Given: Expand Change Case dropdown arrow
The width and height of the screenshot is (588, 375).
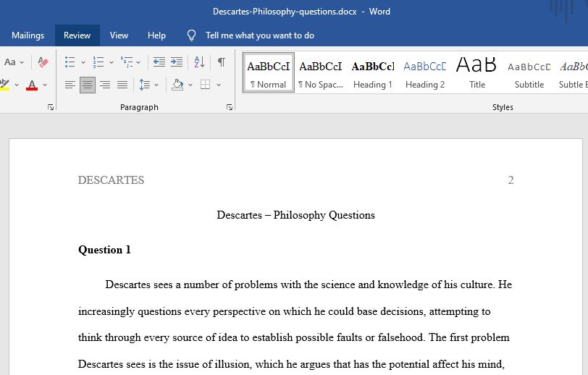Looking at the screenshot, I should point(22,62).
